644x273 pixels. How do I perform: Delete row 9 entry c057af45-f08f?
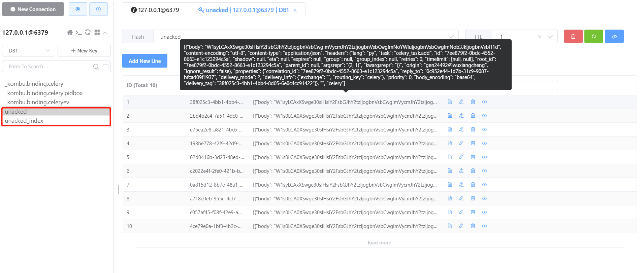coord(473,212)
